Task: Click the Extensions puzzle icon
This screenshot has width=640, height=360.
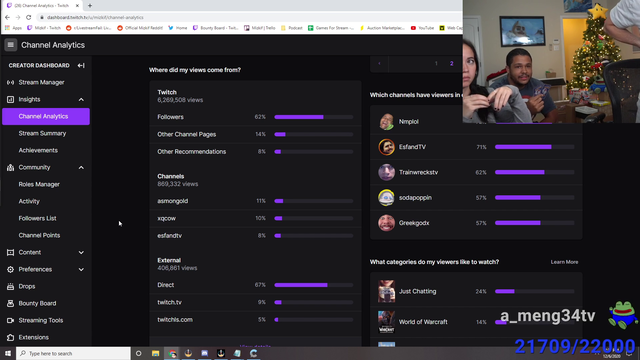Action: coord(10,338)
